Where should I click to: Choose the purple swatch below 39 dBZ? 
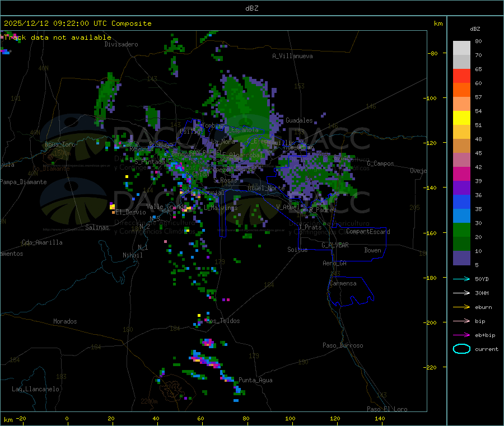[x=461, y=188]
